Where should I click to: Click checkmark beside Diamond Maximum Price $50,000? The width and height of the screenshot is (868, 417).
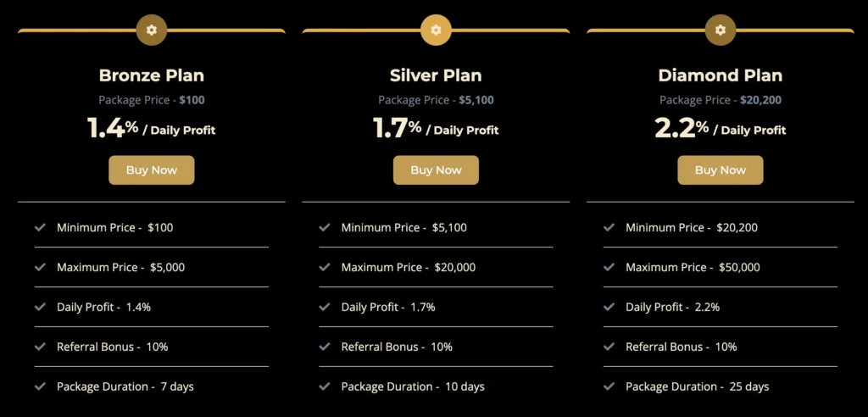(x=609, y=267)
